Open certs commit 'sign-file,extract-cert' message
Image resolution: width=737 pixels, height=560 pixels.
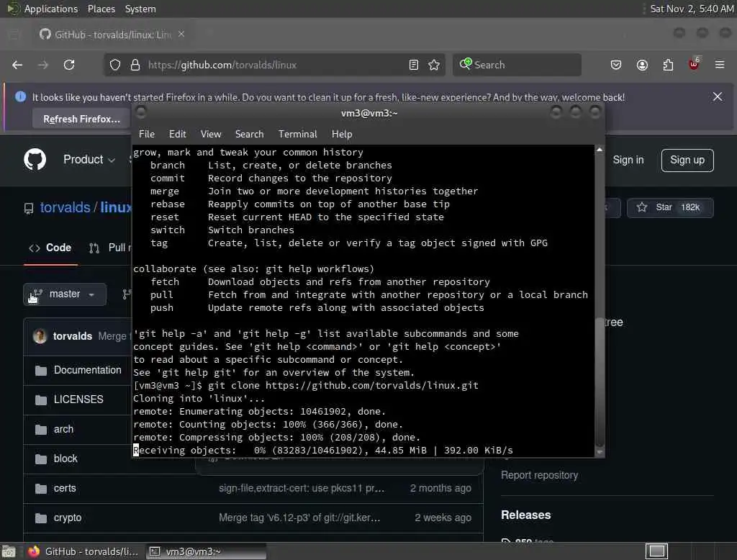(302, 488)
